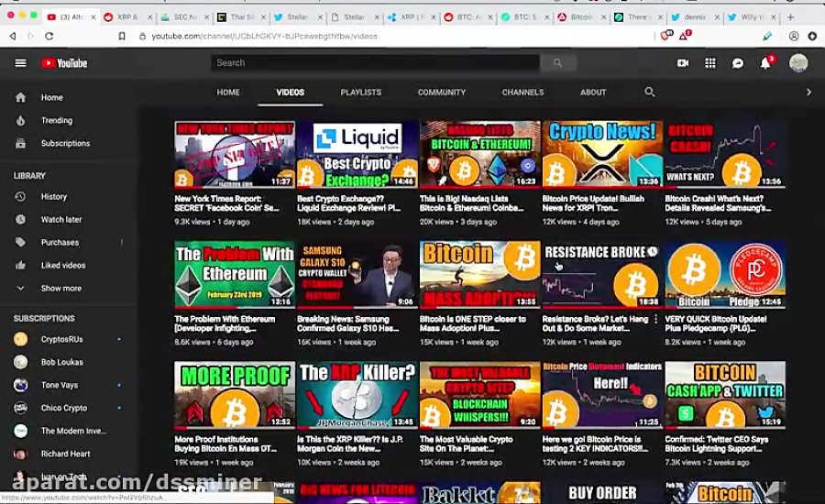Open Samsung Galaxy S10 thumbnail
The image size is (825, 504).
point(357,275)
